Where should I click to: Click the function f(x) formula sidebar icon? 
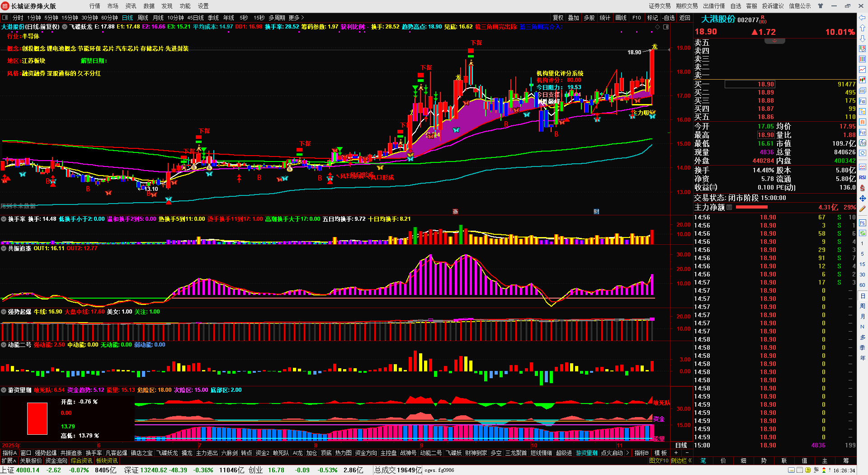[x=863, y=143]
